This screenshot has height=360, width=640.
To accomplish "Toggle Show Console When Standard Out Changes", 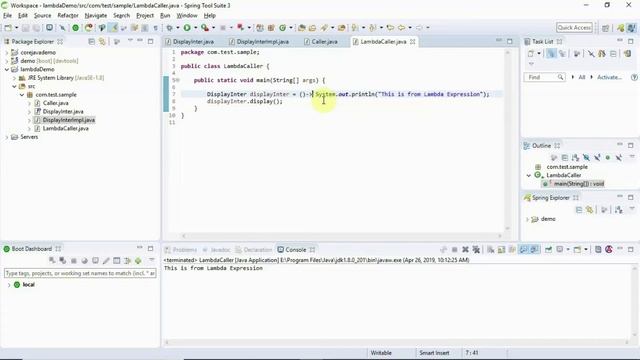I will point(523,249).
